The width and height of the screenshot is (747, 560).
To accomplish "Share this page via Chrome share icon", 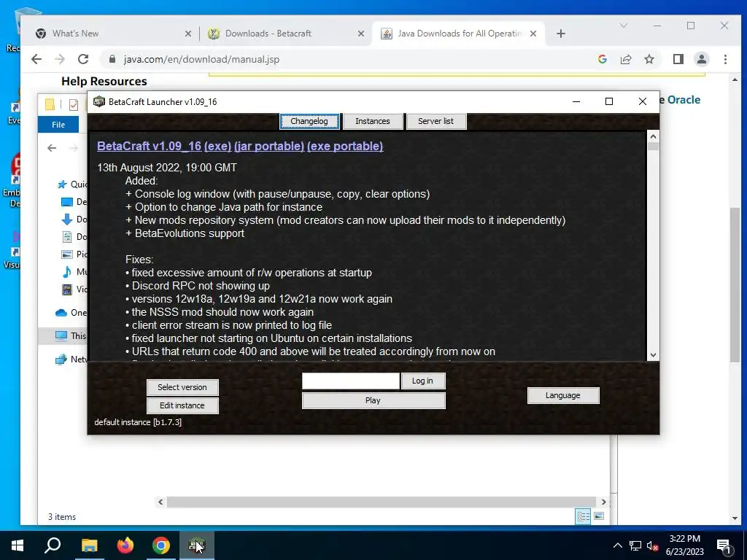I will click(625, 59).
